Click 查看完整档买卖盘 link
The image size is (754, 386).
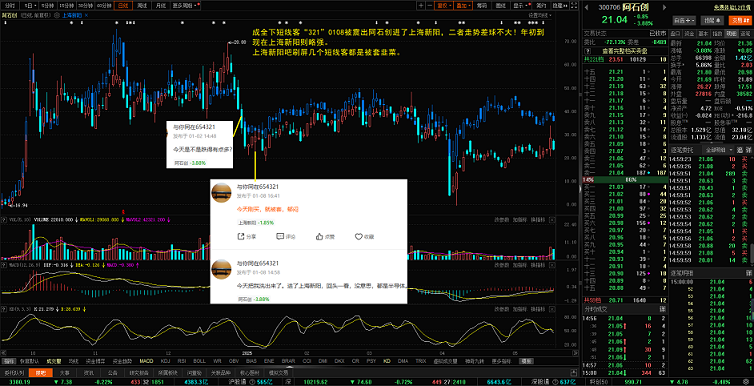point(625,50)
